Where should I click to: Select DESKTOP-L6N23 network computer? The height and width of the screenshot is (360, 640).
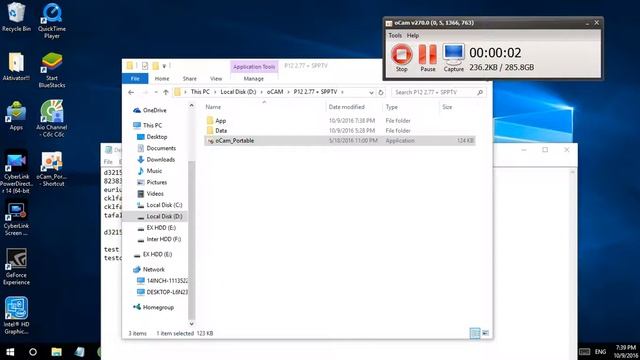[162, 292]
